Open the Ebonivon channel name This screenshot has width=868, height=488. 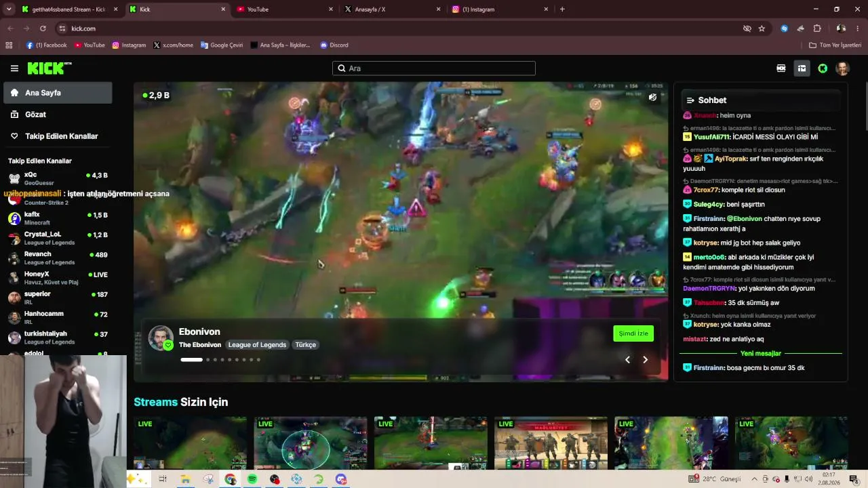[199, 331]
